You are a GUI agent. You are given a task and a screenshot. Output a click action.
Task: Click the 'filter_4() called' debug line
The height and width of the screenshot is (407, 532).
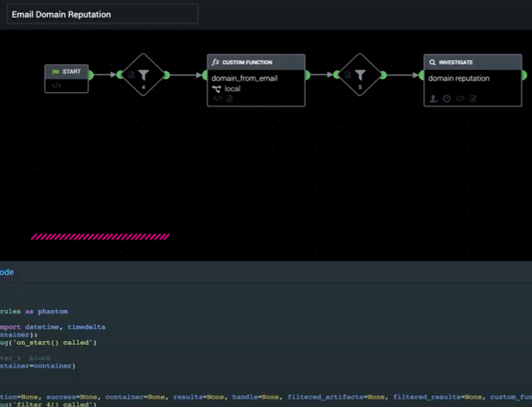pos(48,404)
